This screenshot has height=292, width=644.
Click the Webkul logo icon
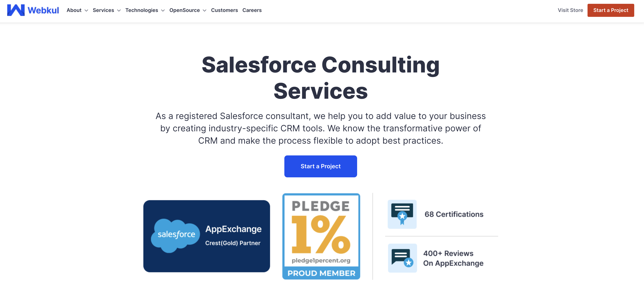point(16,10)
